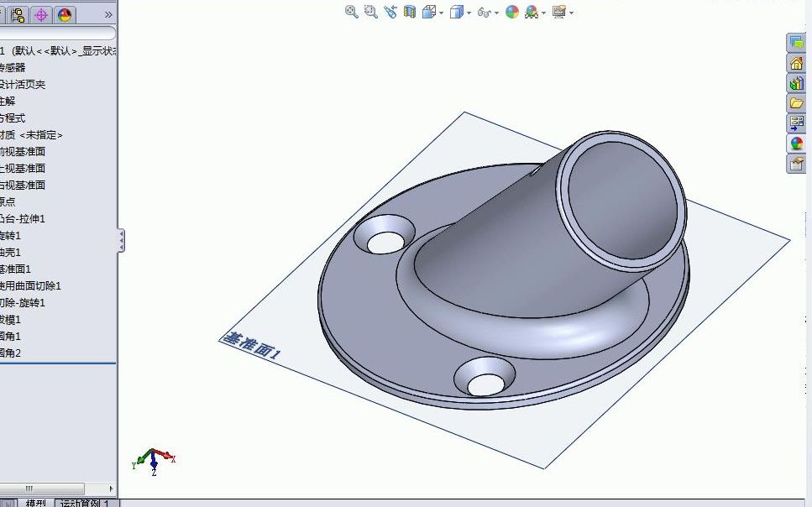Image resolution: width=812 pixels, height=507 pixels.
Task: Expand hidden toolbar buttons via chevron
Action: point(110,14)
